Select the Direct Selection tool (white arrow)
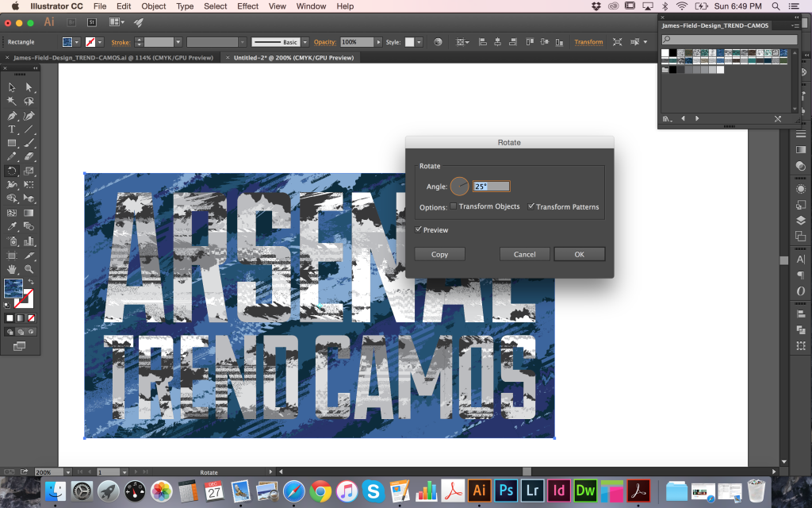This screenshot has height=508, width=812. pyautogui.click(x=29, y=87)
